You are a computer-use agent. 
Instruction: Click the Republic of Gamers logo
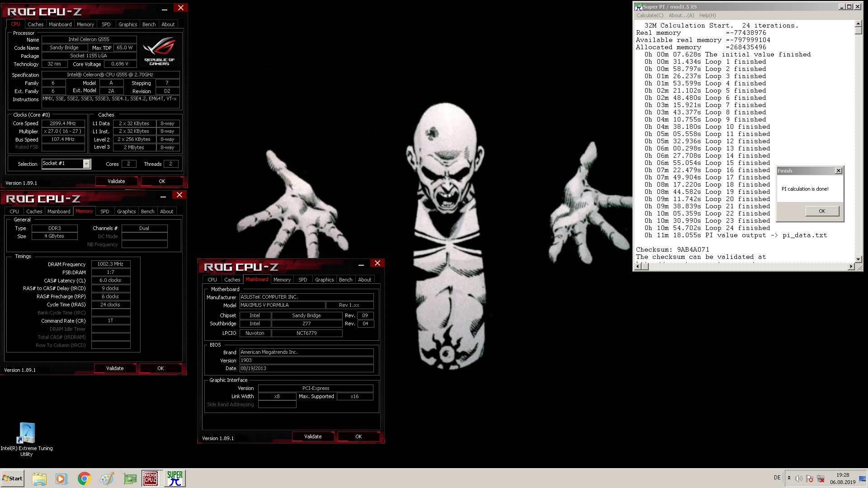(x=159, y=52)
